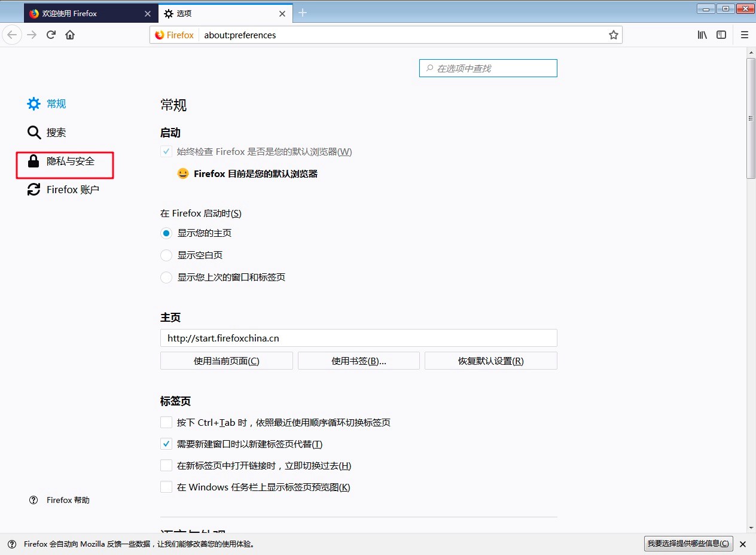Reload the page with the refresh icon

click(51, 35)
